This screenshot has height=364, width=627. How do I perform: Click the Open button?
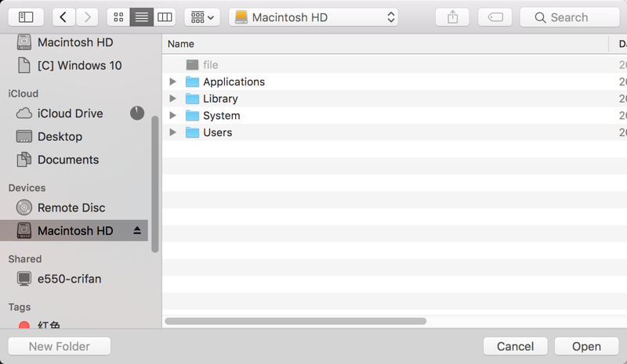click(x=586, y=347)
